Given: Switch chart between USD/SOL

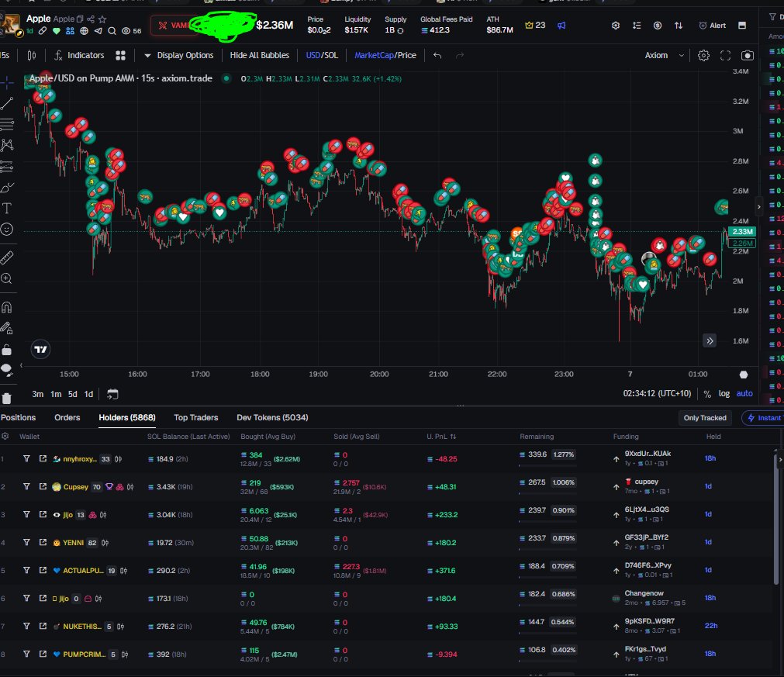Looking at the screenshot, I should click(322, 56).
